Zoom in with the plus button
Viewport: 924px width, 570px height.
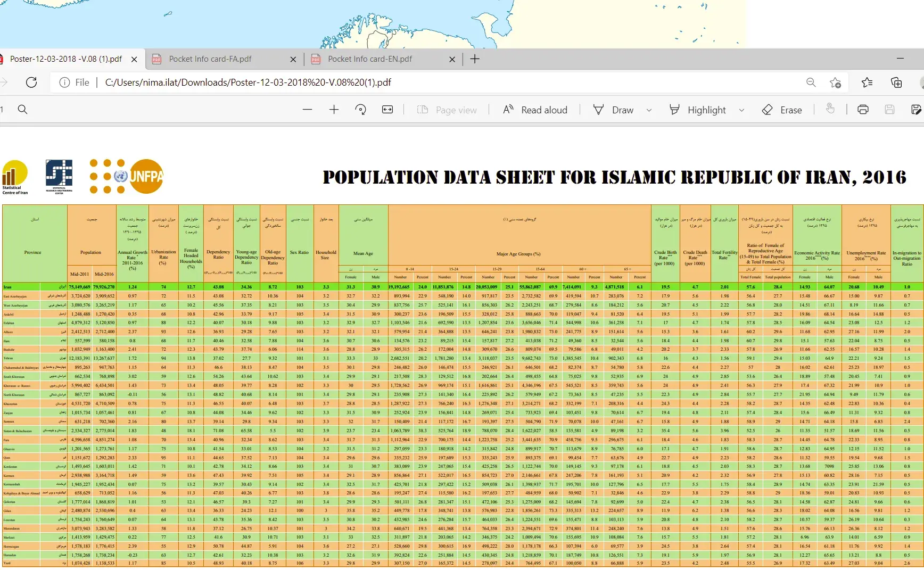pos(334,110)
